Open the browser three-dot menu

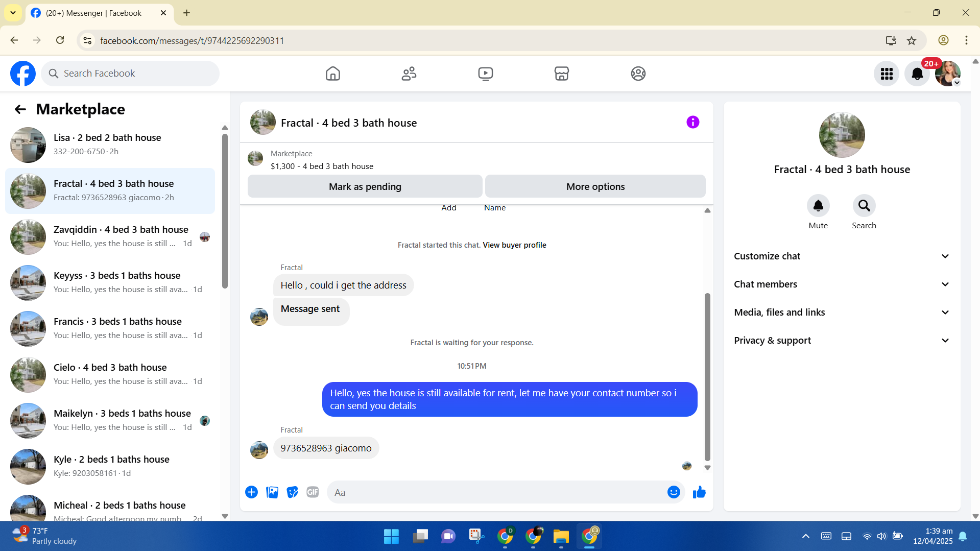point(966,40)
